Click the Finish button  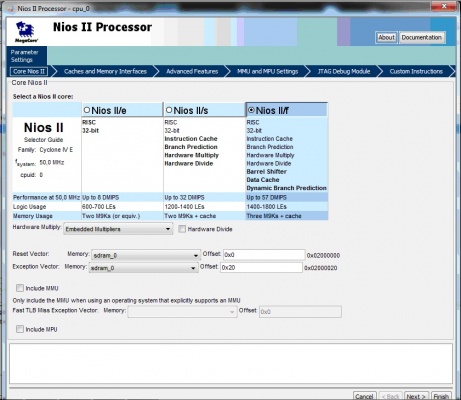click(441, 396)
